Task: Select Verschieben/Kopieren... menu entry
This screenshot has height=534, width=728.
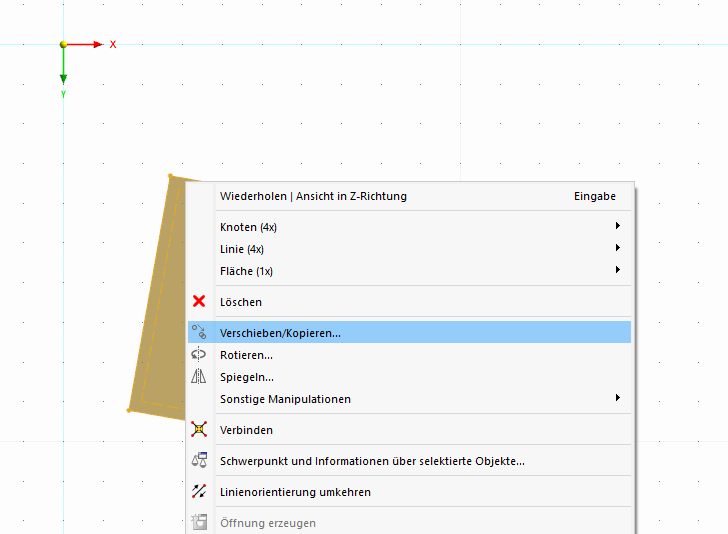Action: tap(410, 332)
